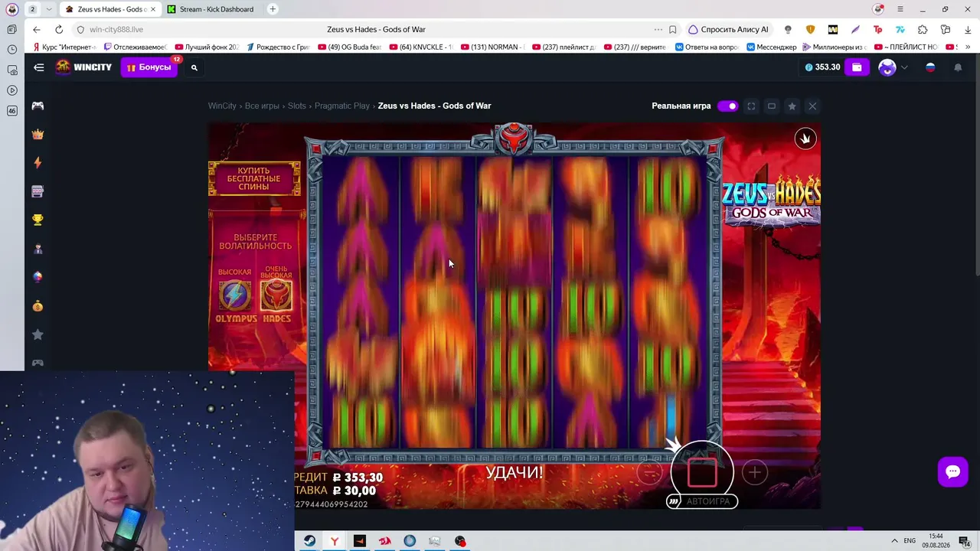The height and width of the screenshot is (551, 980).
Task: Show hidden system tray icons
Action: pyautogui.click(x=894, y=541)
